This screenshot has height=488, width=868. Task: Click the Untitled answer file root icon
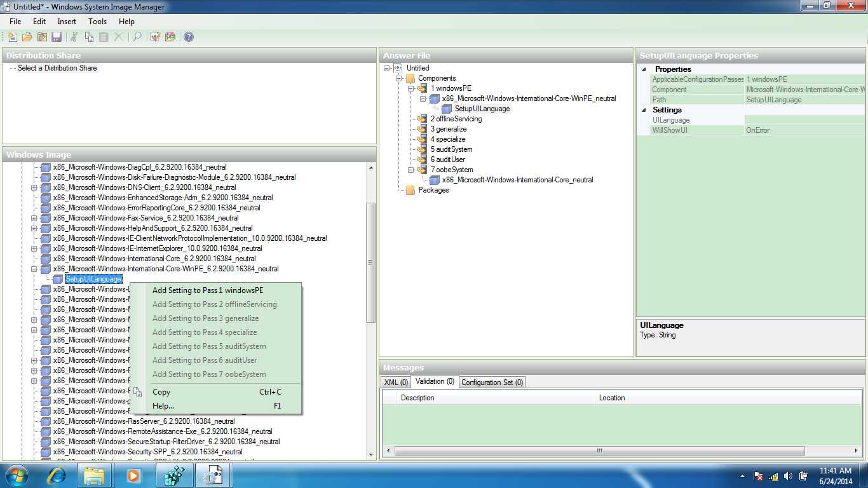[x=398, y=68]
